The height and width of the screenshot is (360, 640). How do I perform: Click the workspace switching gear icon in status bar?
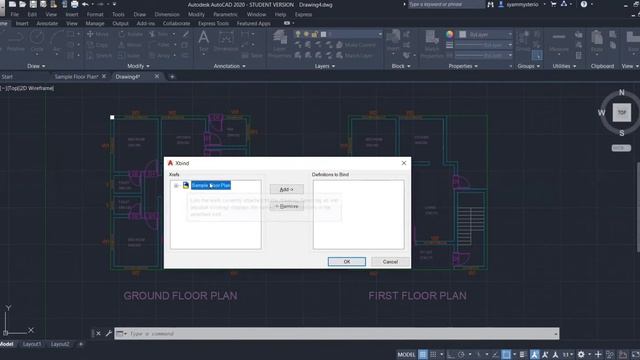pyautogui.click(x=581, y=354)
